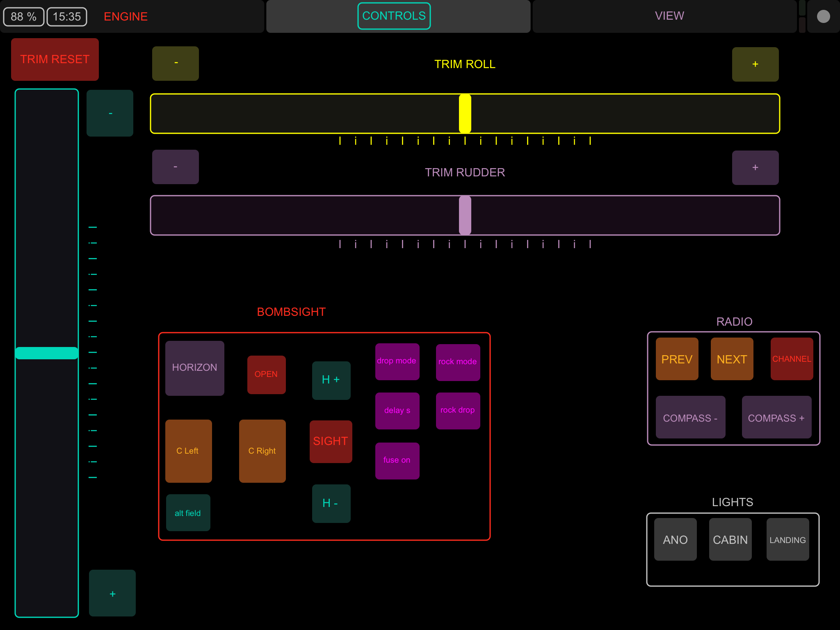Switch to the ENGINE tab
The width and height of the screenshot is (840, 630).
[x=126, y=16]
